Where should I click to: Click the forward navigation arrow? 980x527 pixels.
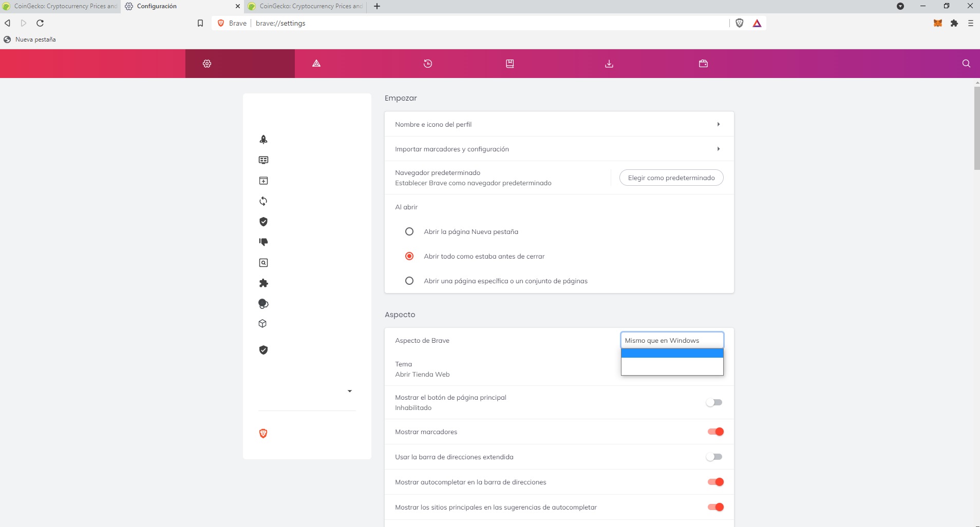pos(24,23)
